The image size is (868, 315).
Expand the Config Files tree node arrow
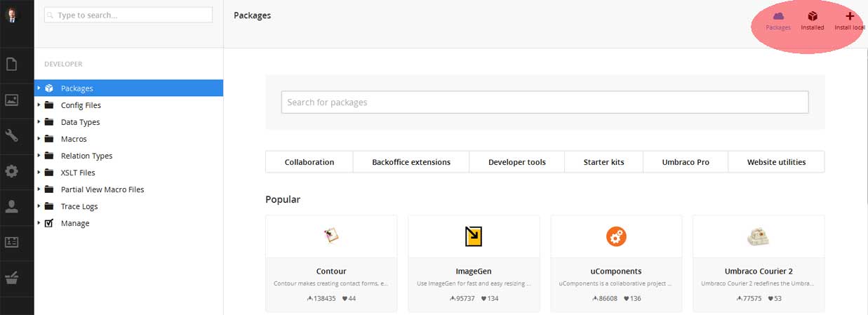click(x=39, y=105)
